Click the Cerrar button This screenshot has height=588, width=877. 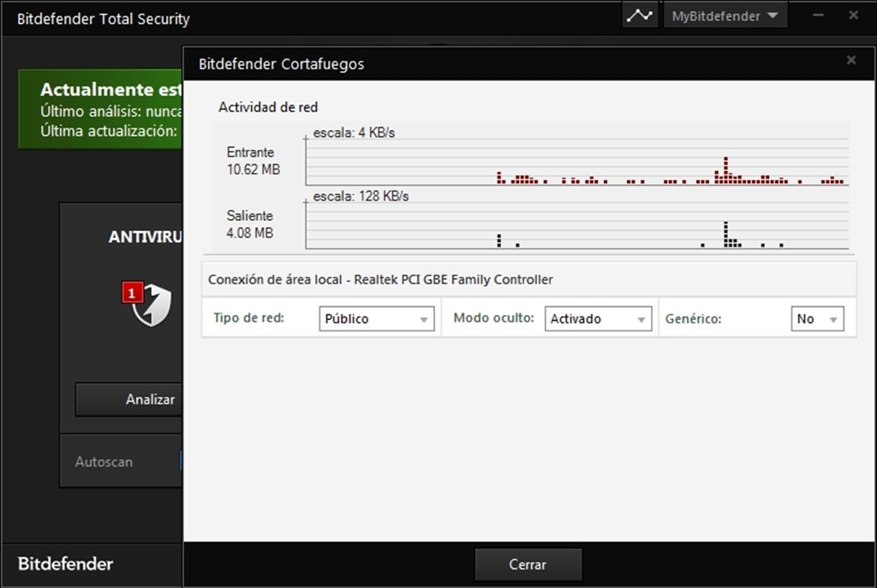tap(528, 565)
